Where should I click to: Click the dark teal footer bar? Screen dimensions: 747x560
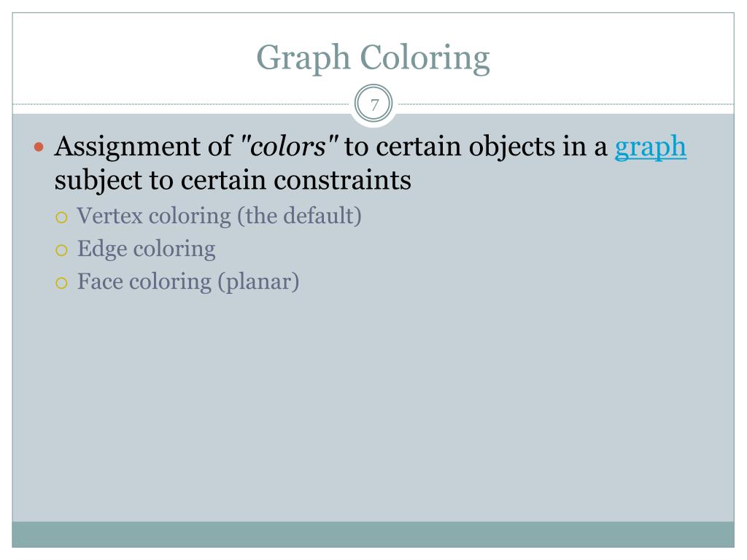pos(373,534)
